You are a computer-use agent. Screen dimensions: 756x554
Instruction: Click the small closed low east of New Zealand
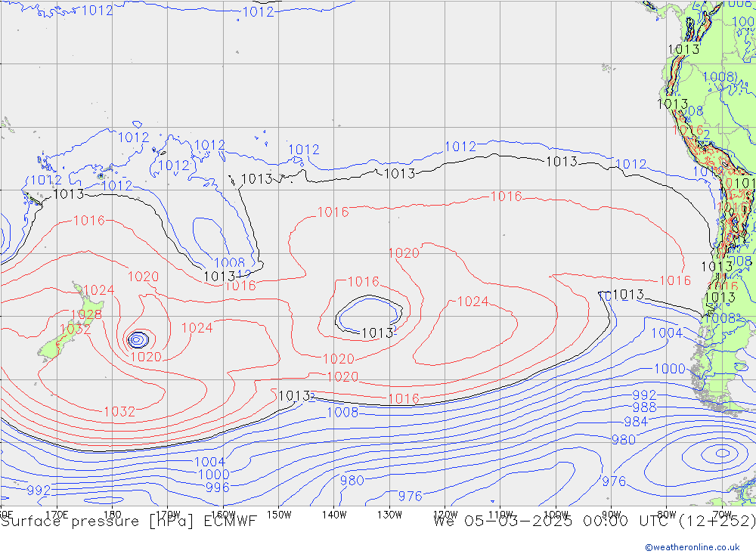coord(138,339)
